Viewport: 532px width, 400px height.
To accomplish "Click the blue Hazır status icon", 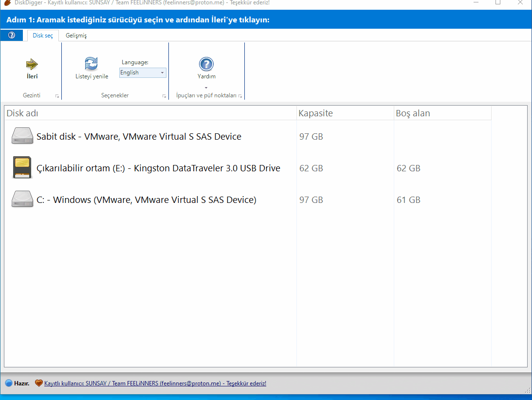I will click(9, 383).
